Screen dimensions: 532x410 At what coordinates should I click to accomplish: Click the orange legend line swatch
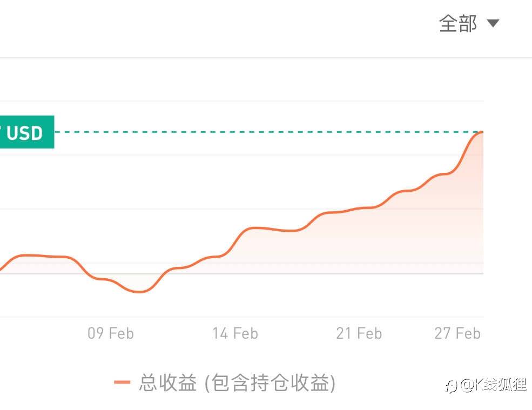tap(122, 383)
